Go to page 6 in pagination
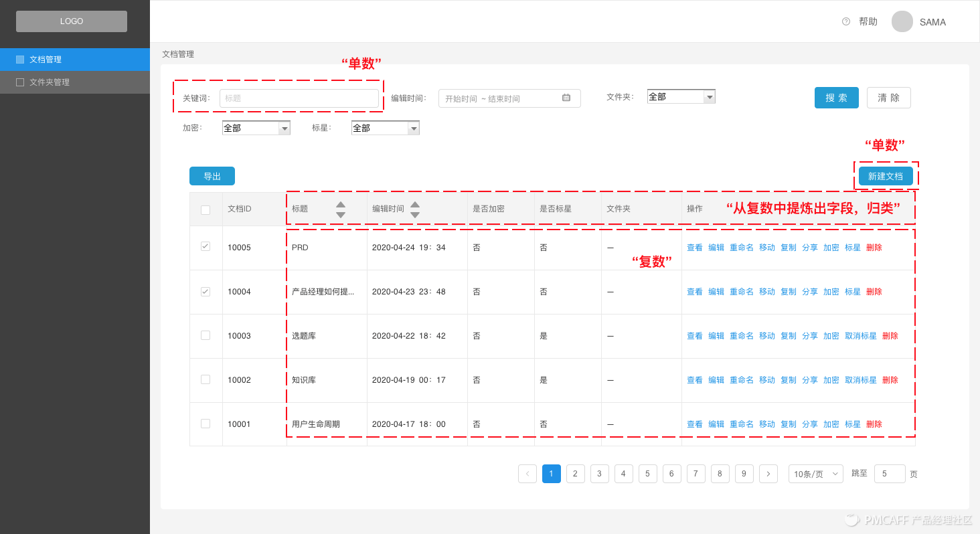 pyautogui.click(x=672, y=474)
